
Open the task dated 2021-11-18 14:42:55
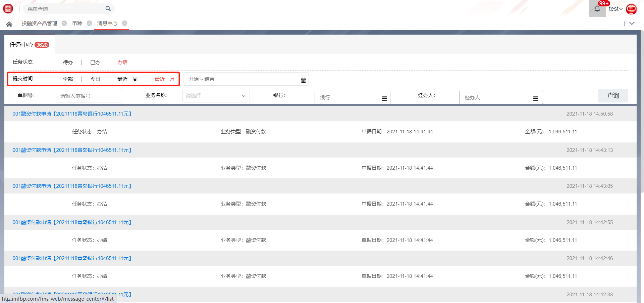[72, 222]
